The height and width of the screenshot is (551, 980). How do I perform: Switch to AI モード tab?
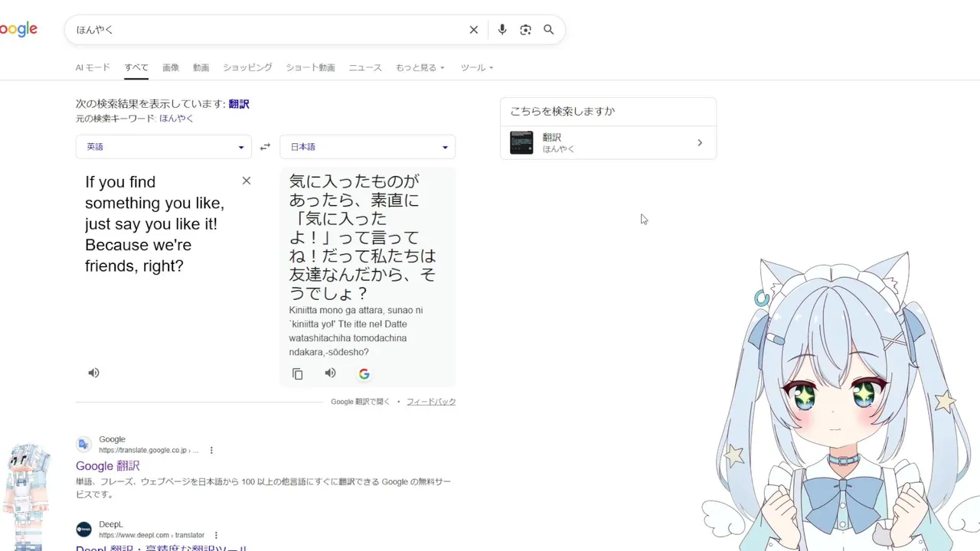tap(93, 67)
